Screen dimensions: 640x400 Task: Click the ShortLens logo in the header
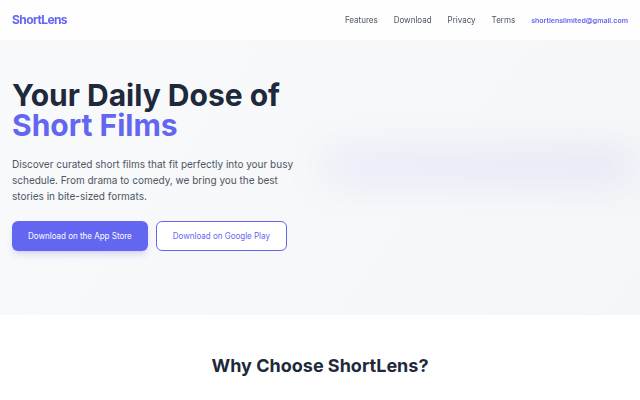point(40,20)
